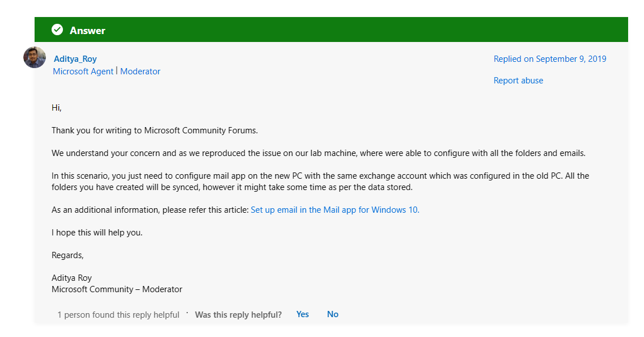This screenshot has width=644, height=337.
Task: Open the Replied on September 9, 2019 link
Action: (550, 59)
